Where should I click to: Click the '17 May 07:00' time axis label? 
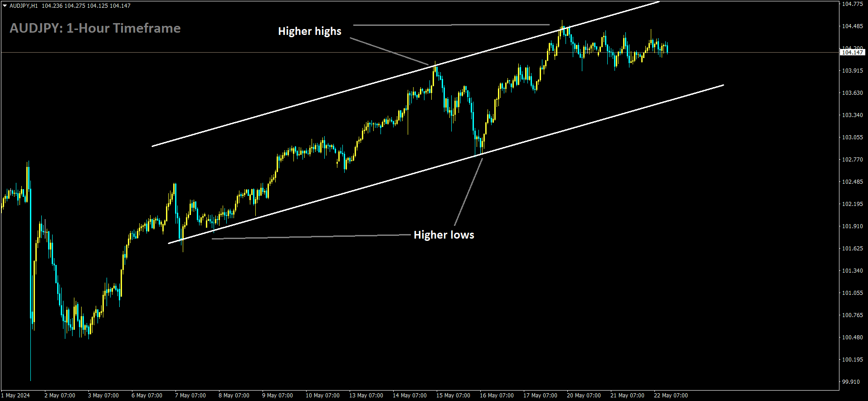[540, 396]
